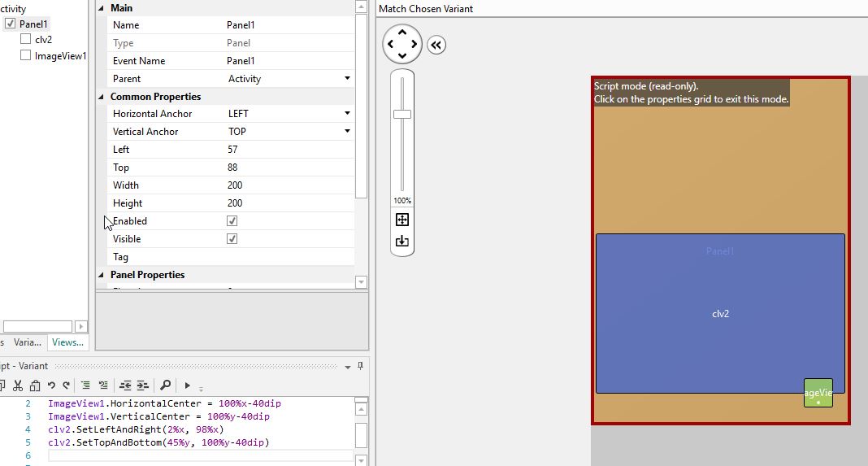Viewport: 868px width, 466px height.
Task: Decrease indent of script lines
Action: click(x=126, y=385)
